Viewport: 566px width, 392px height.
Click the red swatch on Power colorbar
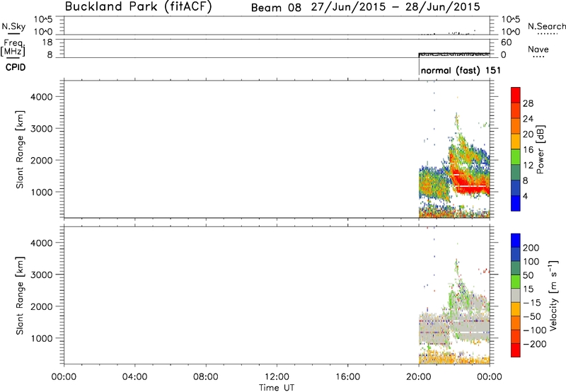tap(516, 95)
